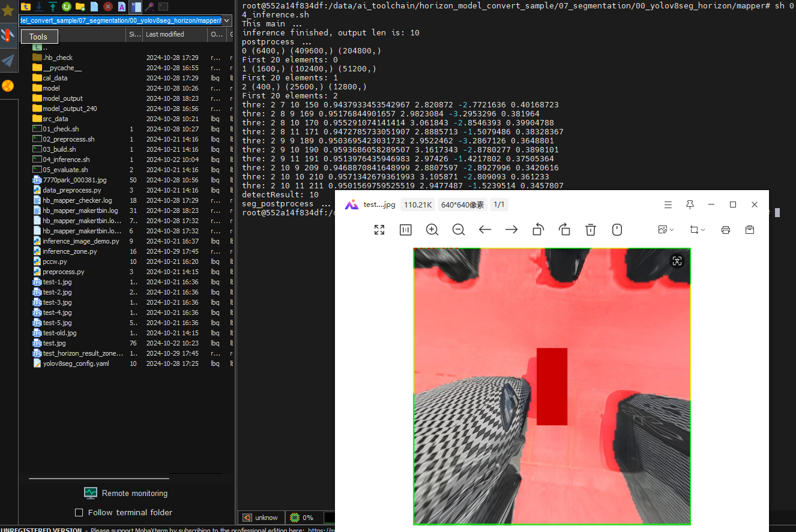Enable Follow terminal folder checkbox

(x=79, y=512)
